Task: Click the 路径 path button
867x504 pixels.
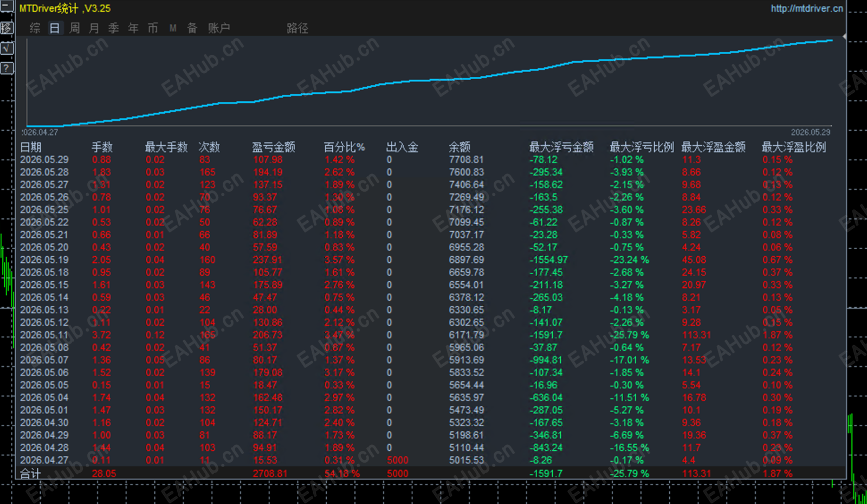Action: click(x=297, y=28)
